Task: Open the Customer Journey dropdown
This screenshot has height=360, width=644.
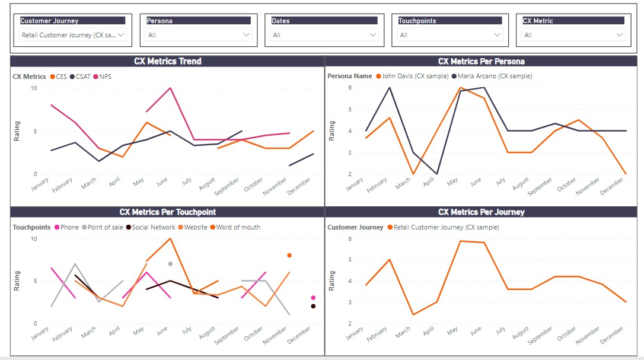Action: (74, 35)
